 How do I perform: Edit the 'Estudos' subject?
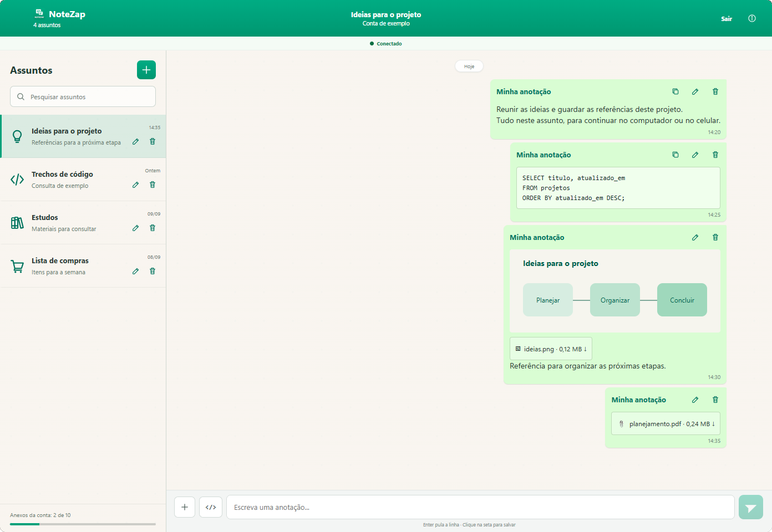(x=135, y=228)
